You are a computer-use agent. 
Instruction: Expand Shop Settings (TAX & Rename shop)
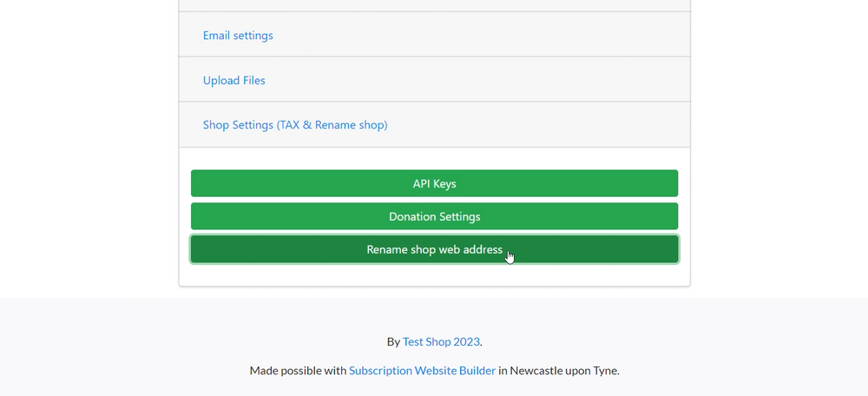[295, 125]
